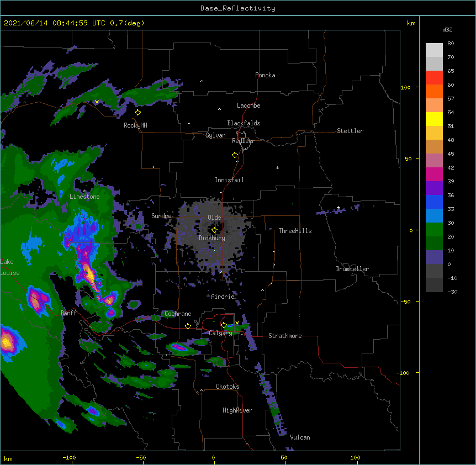476x465 pixels.
Task: Click the dBZ legend heading
Action: pyautogui.click(x=447, y=30)
